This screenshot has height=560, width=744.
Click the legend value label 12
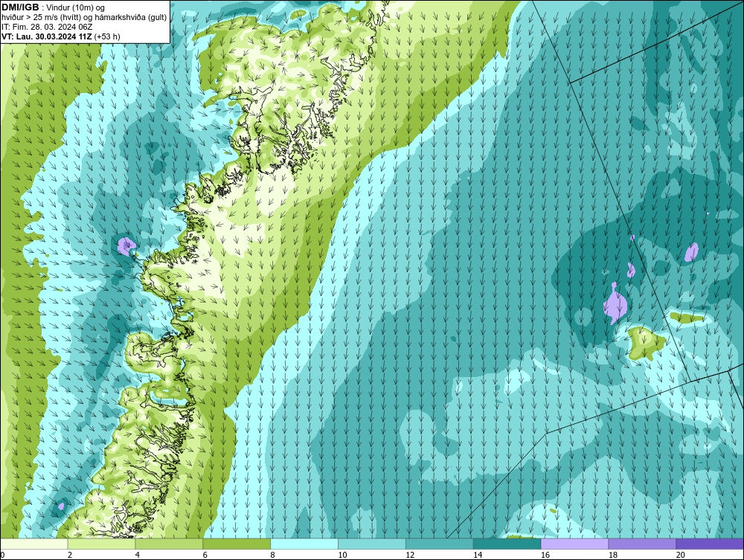(x=410, y=555)
